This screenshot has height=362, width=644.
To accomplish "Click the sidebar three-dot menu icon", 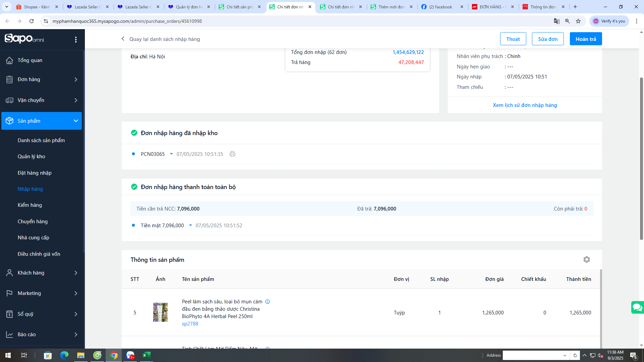I will point(76,40).
